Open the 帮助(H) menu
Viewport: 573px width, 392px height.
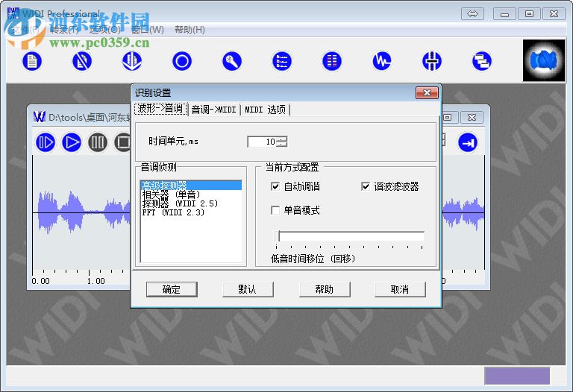[190, 30]
